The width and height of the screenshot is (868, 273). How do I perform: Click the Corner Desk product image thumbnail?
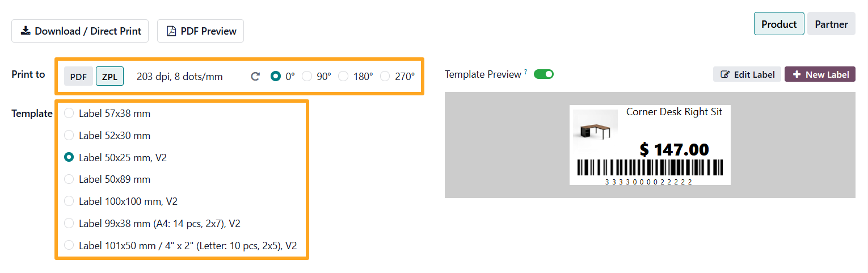[595, 132]
